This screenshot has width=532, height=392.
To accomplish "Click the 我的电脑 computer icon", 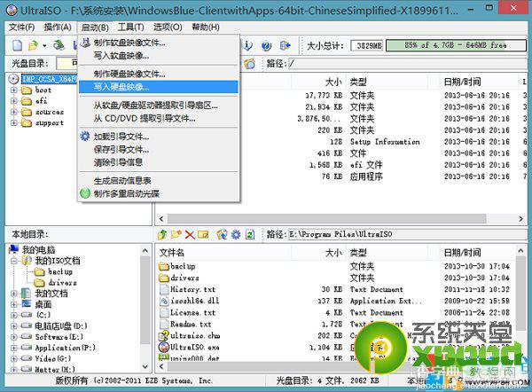I will pyautogui.click(x=14, y=249).
